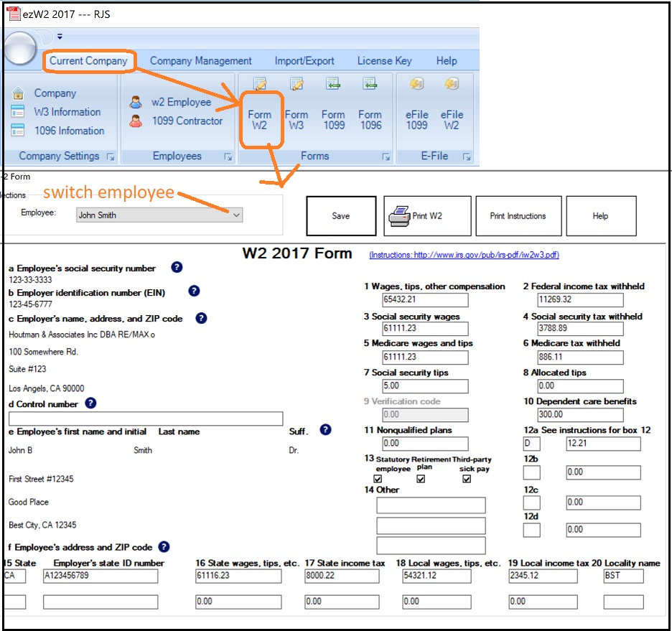Expand the Forms group dialog launcher

click(x=387, y=156)
